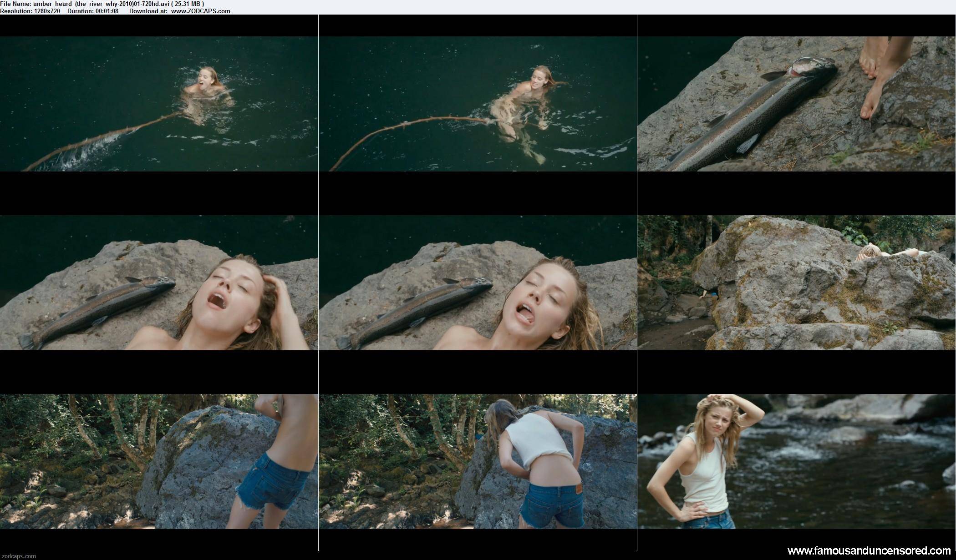This screenshot has width=956, height=560.
Task: Click the "Download at:" label text
Action: pos(148,11)
